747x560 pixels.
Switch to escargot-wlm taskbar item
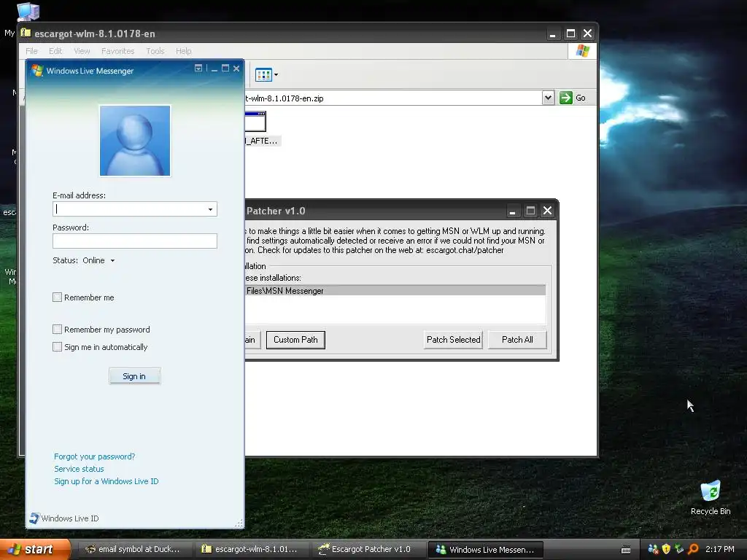point(251,549)
